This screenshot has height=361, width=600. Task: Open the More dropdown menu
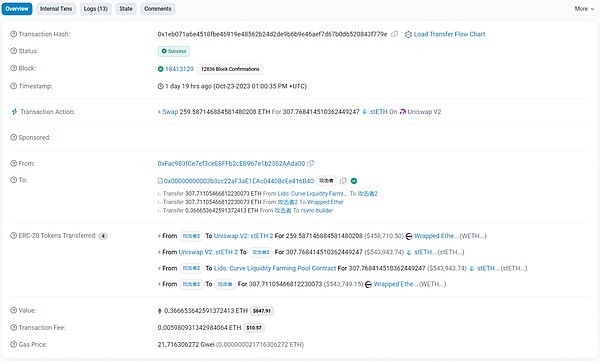[584, 9]
